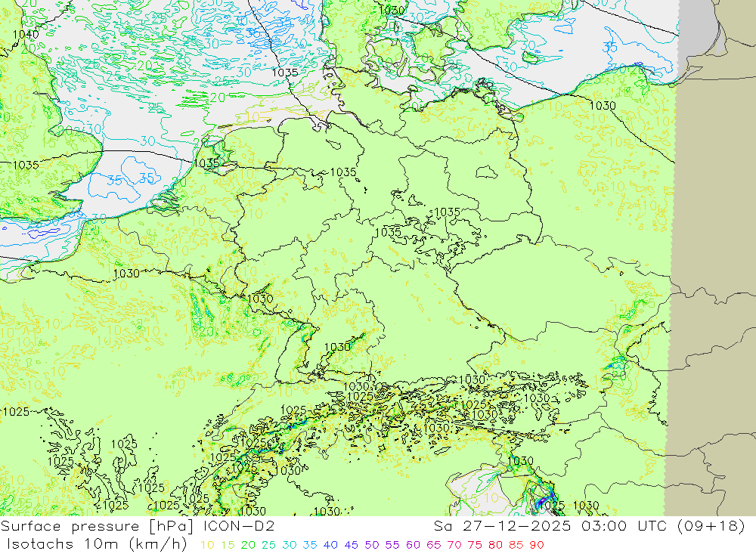
Task: Click the 'Surface pressure [hPa] ICON-D2' title text
Action: click(138, 526)
